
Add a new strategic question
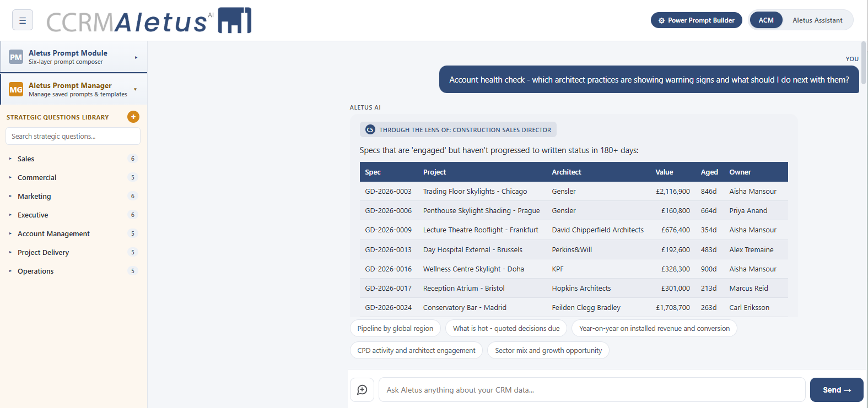(133, 117)
